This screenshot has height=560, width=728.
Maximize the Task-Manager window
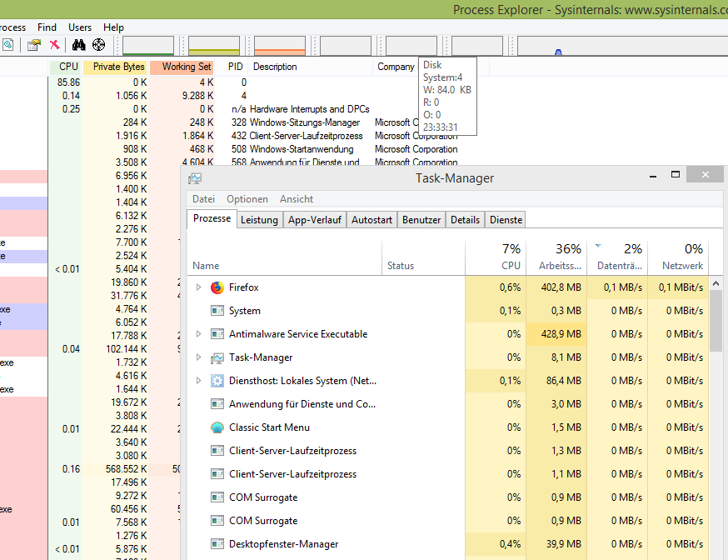pyautogui.click(x=676, y=175)
